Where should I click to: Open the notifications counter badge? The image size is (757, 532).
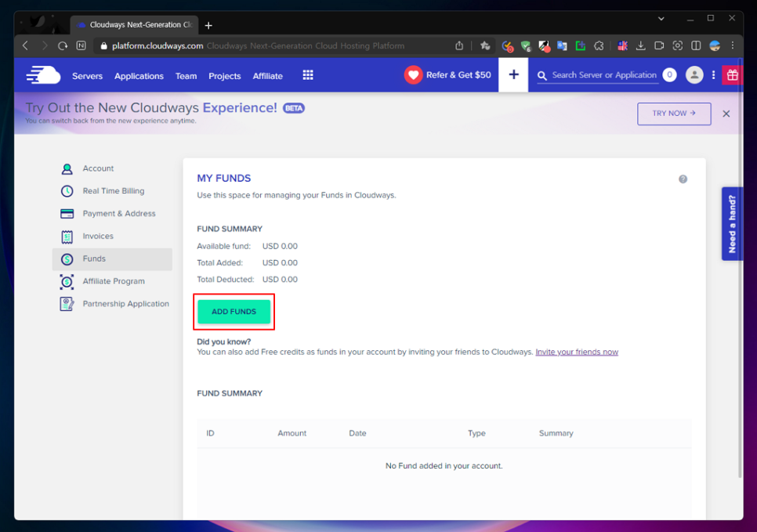[x=669, y=75]
